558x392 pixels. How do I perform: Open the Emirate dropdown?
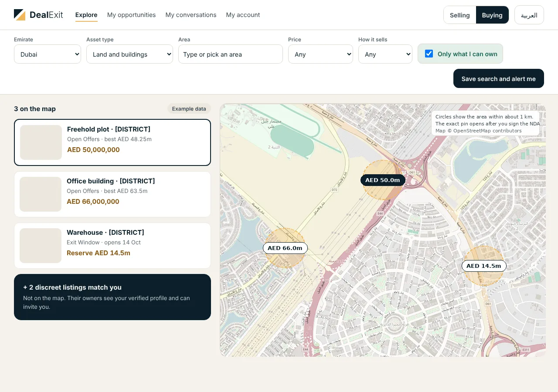pyautogui.click(x=48, y=54)
